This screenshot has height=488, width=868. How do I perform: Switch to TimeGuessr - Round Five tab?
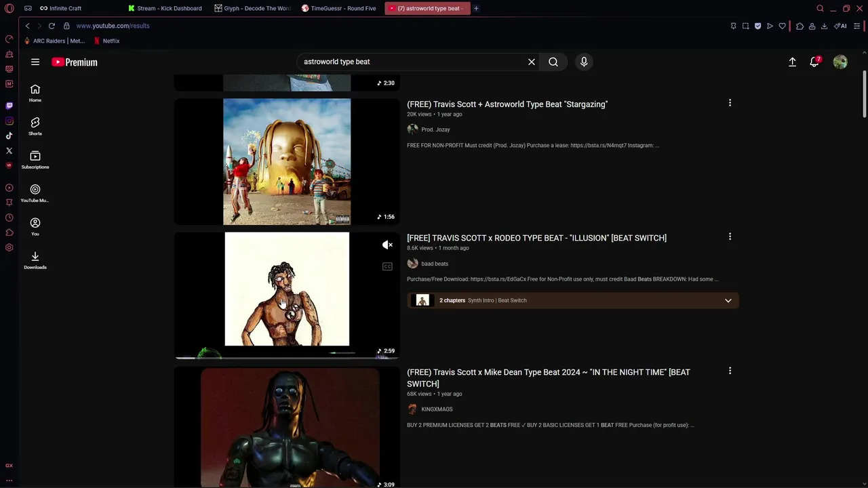point(339,8)
